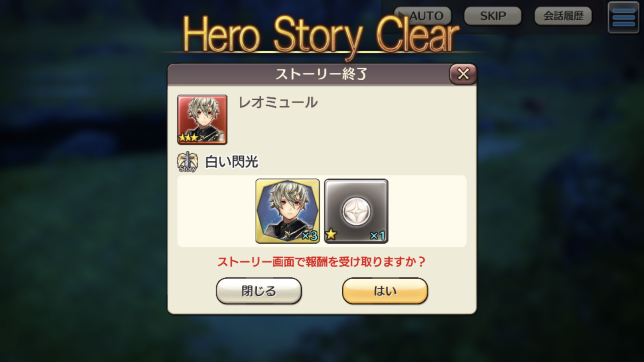Tap the 白い閃光 story title
644x362 pixels.
coord(231,162)
